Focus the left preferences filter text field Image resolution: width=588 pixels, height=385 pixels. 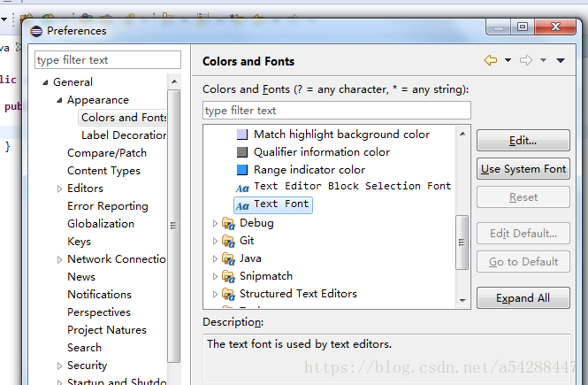click(108, 60)
